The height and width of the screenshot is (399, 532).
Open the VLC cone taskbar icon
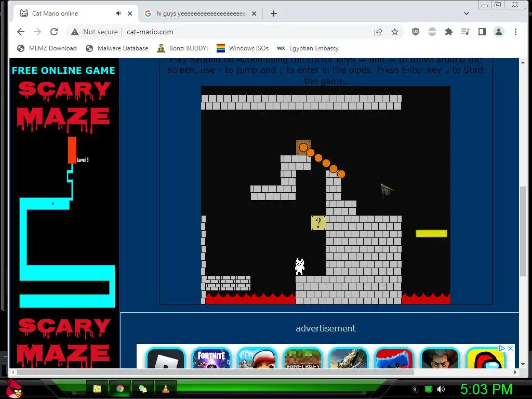[x=166, y=389]
